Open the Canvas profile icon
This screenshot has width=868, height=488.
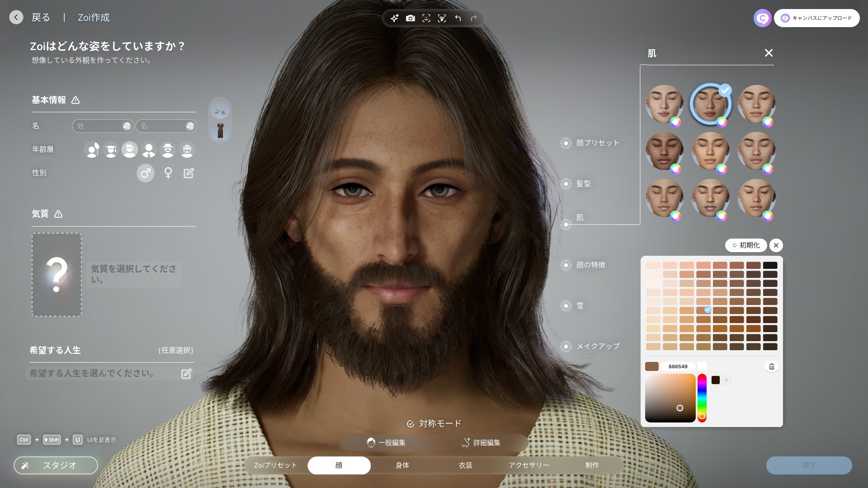pos(762,18)
